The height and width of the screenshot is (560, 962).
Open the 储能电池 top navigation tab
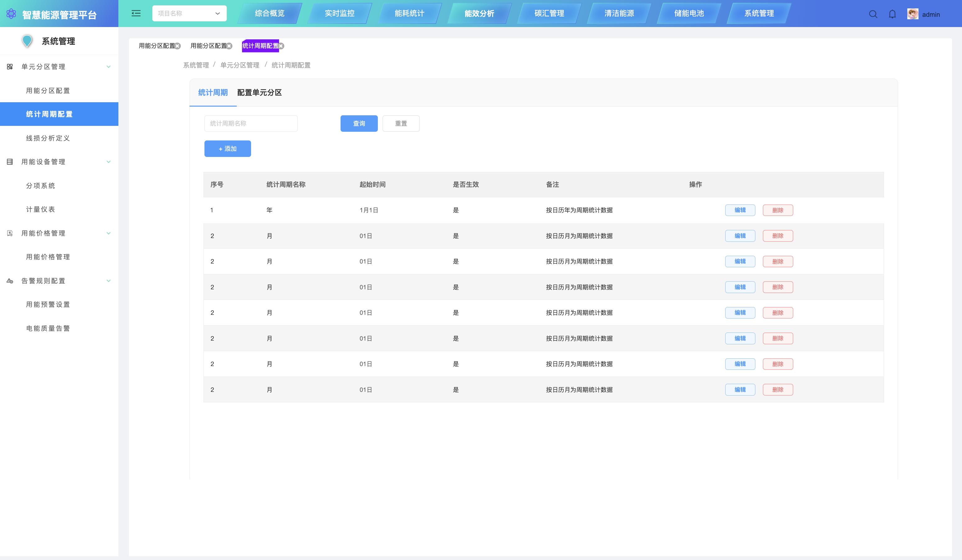(689, 13)
